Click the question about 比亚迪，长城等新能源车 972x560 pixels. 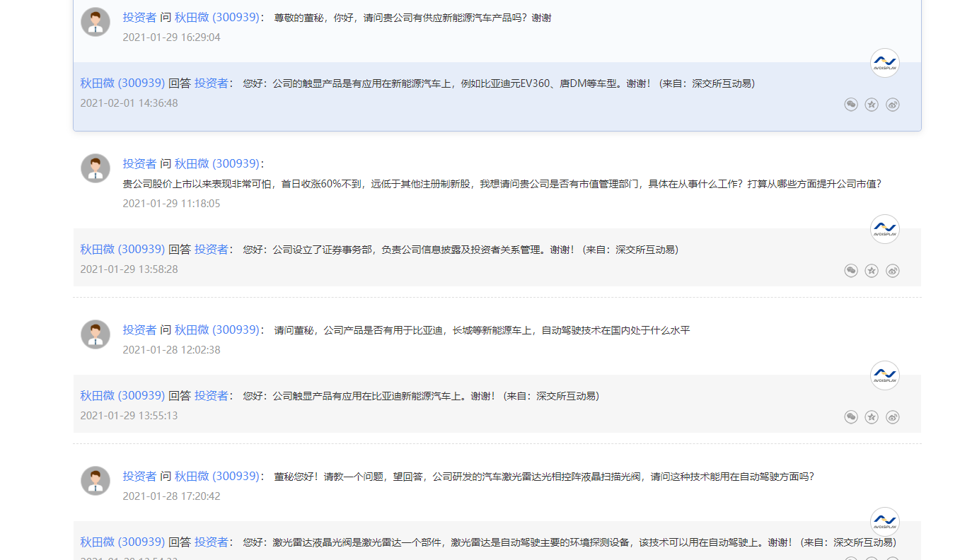(482, 330)
